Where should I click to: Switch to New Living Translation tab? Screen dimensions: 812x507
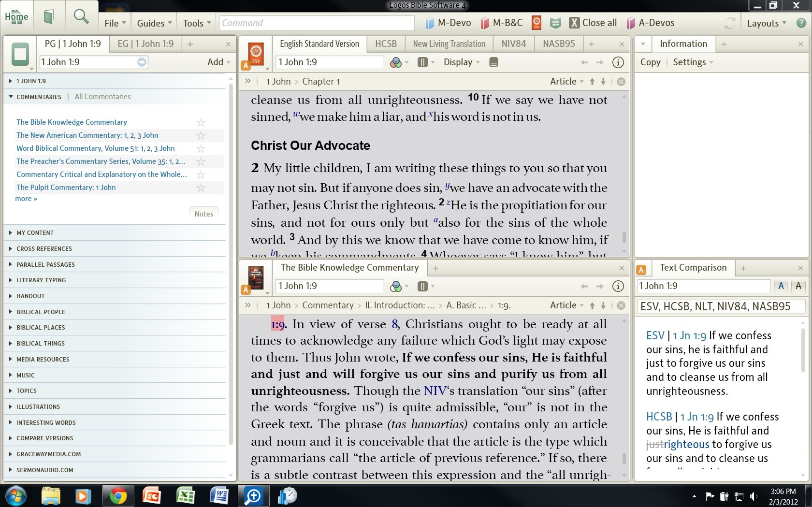click(x=449, y=44)
